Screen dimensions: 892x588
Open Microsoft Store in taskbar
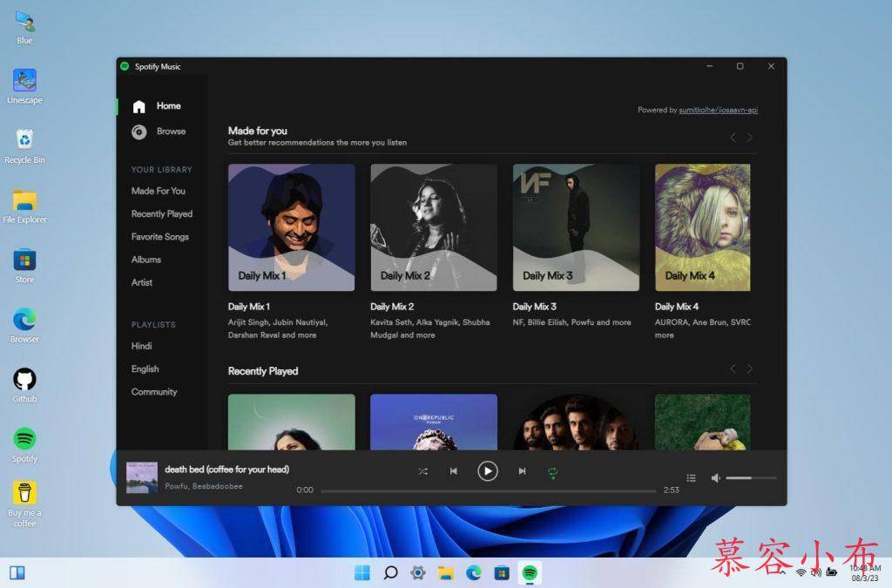502,572
